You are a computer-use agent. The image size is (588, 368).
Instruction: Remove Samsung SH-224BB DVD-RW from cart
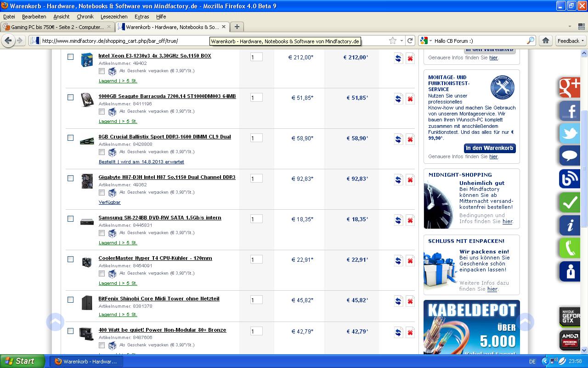pyautogui.click(x=410, y=220)
